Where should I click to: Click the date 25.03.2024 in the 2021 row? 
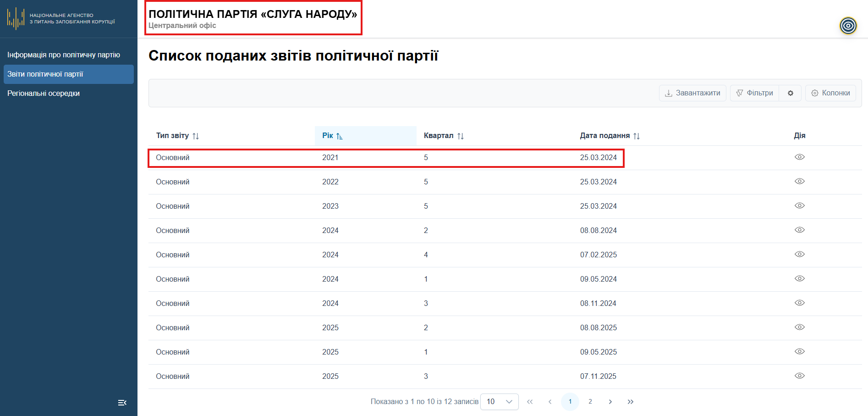click(x=598, y=158)
